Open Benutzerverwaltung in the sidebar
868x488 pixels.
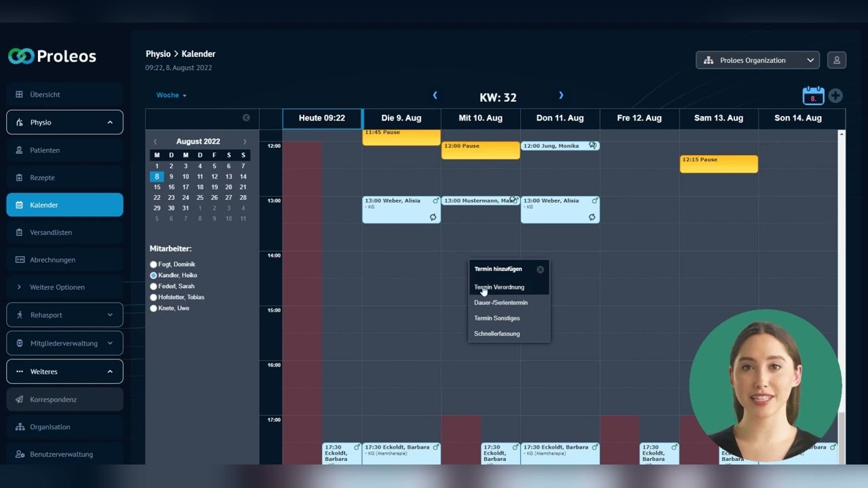pyautogui.click(x=65, y=455)
